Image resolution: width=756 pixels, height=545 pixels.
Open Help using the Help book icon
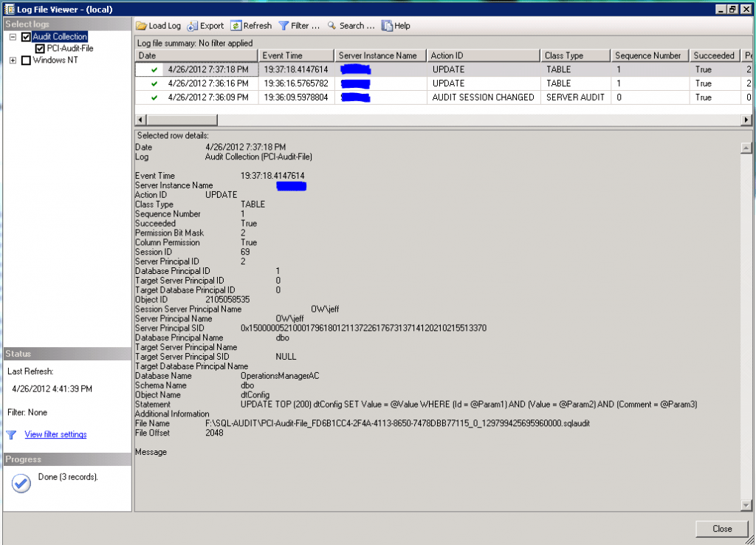coord(385,25)
